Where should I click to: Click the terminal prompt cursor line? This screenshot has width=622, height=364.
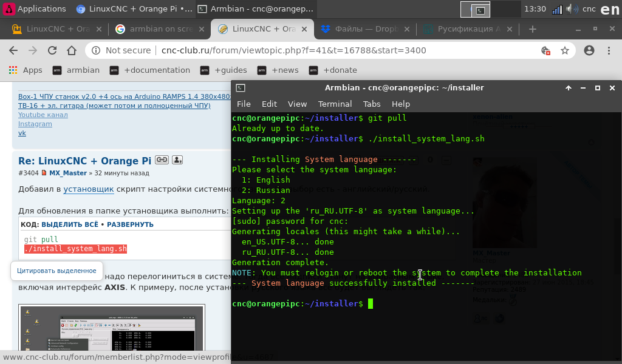pos(302,304)
